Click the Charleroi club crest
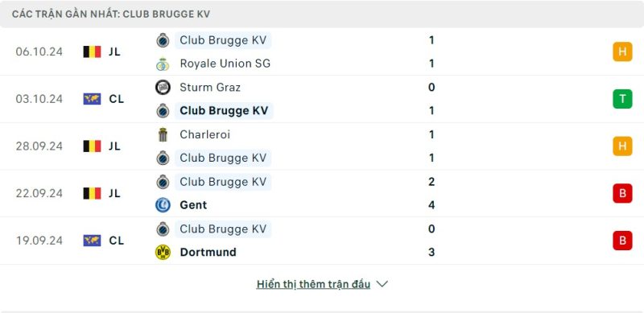 click(163, 134)
